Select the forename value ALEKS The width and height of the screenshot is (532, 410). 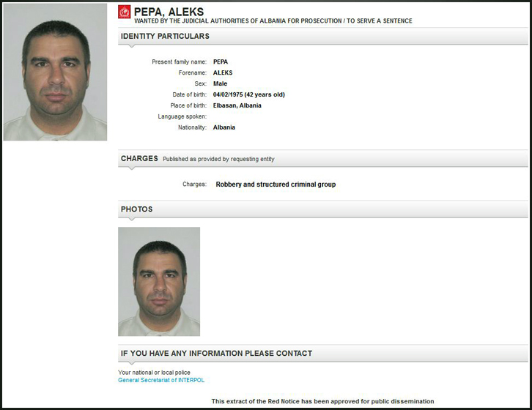[x=223, y=72]
